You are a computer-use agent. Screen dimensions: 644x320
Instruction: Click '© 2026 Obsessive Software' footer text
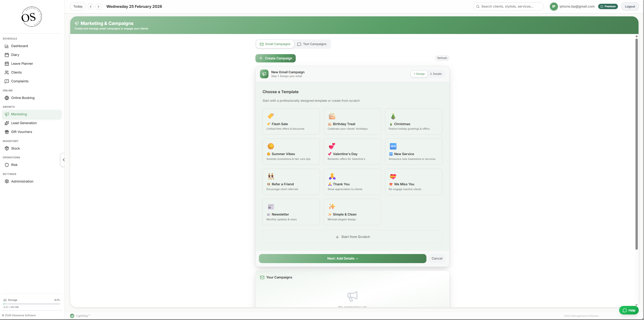pyautogui.click(x=19, y=315)
